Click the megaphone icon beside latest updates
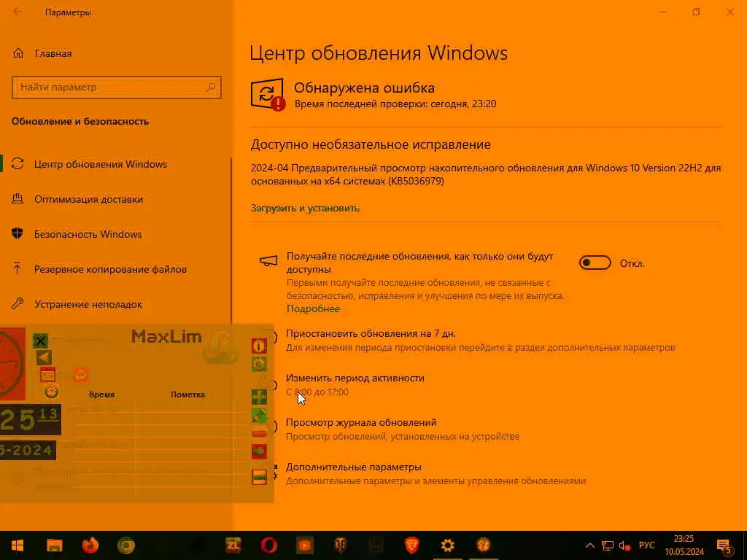747x560 pixels. point(268,260)
